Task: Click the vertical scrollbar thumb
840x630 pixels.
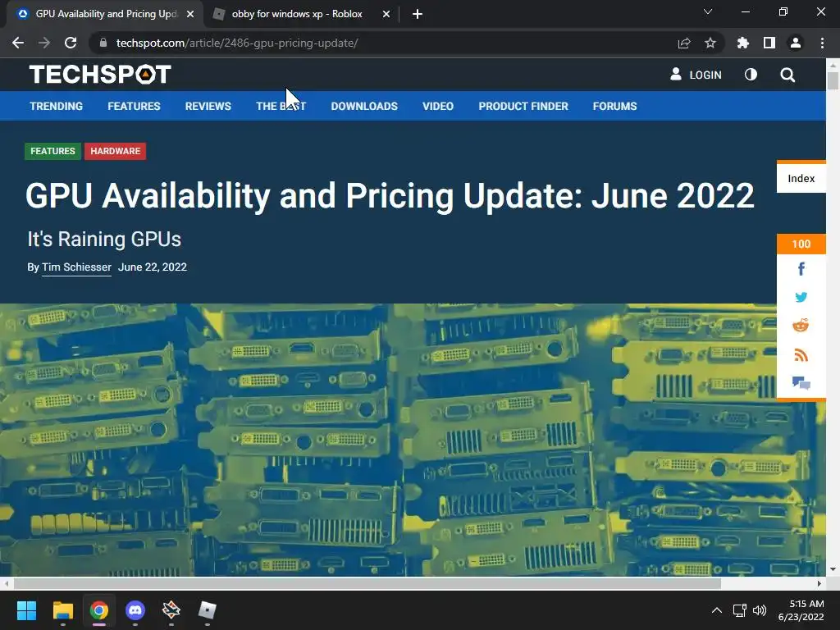Action: pos(833,80)
